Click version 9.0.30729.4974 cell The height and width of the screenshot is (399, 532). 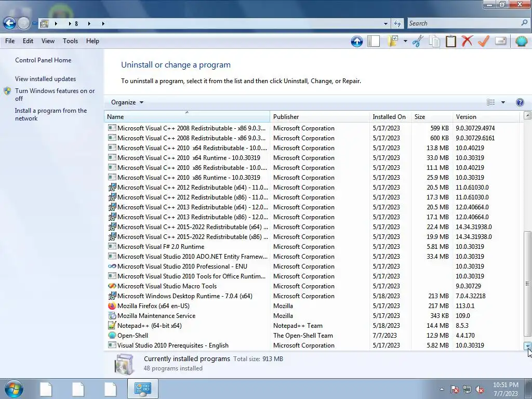coord(475,128)
